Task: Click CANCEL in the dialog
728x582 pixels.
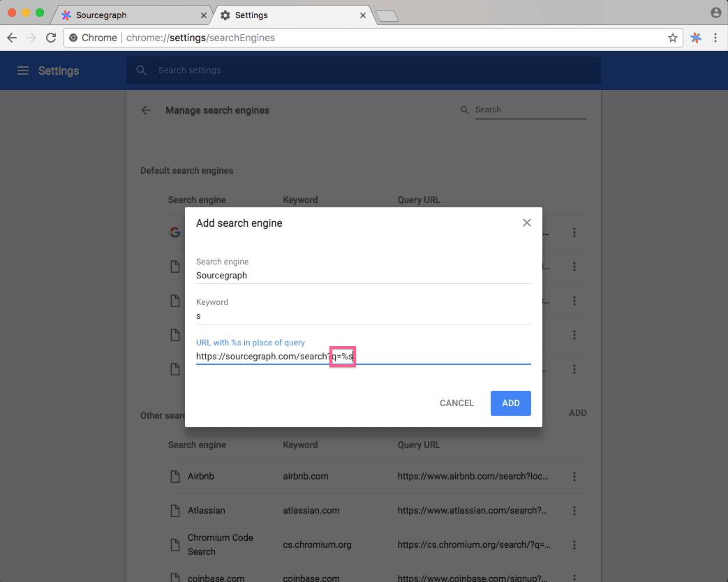Action: coord(457,403)
